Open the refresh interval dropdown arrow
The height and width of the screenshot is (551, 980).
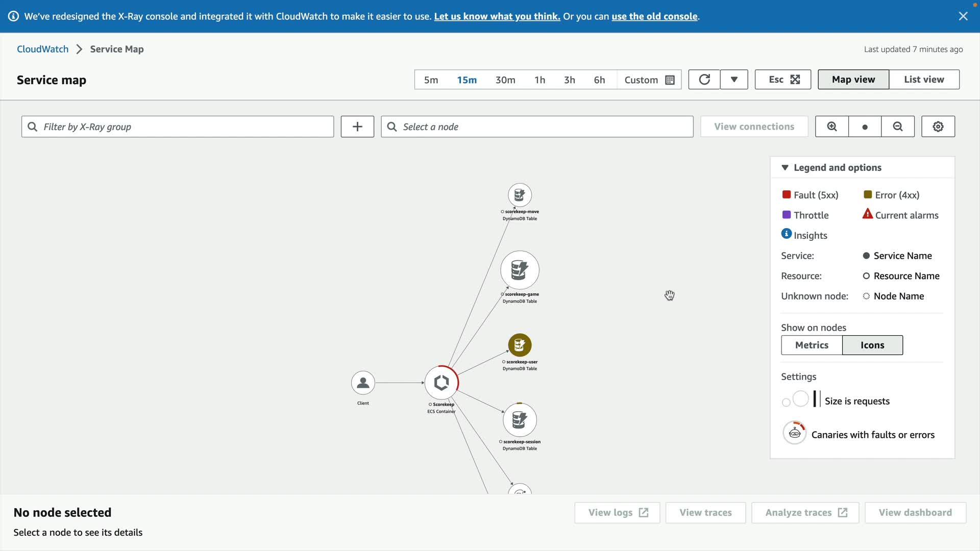coord(733,80)
